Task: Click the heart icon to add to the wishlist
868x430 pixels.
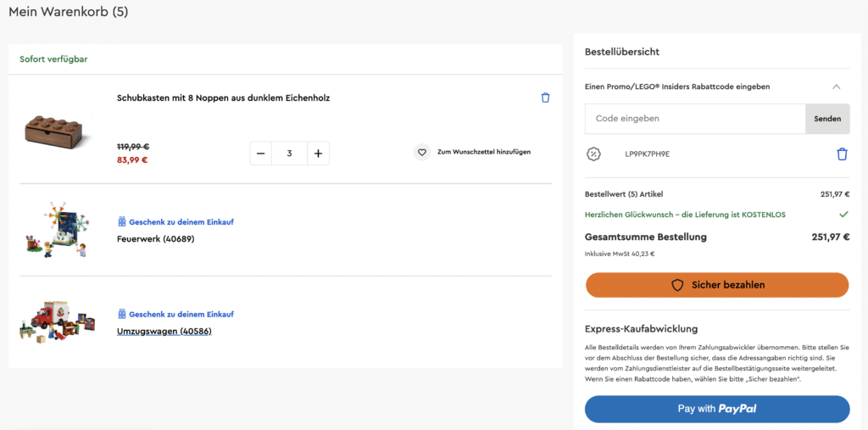Action: pyautogui.click(x=422, y=152)
